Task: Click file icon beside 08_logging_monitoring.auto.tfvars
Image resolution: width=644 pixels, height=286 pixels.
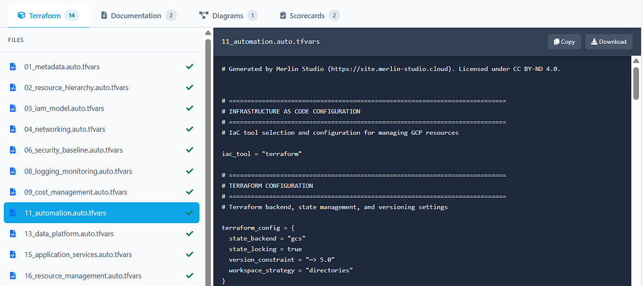Action: (x=13, y=171)
